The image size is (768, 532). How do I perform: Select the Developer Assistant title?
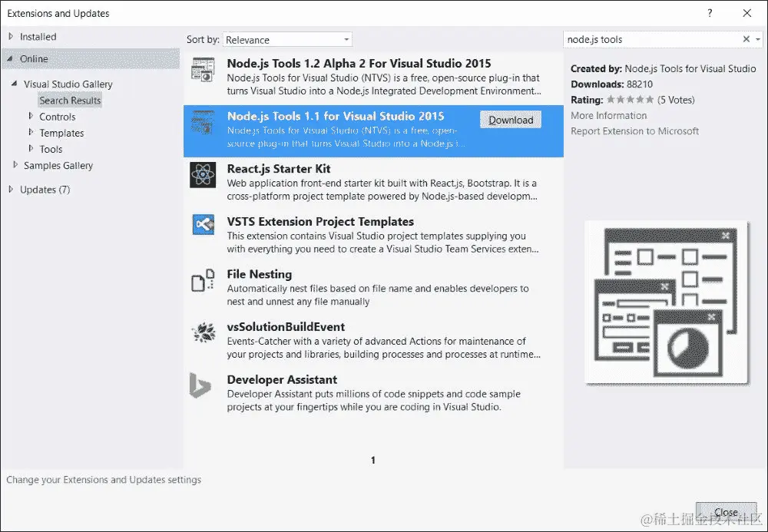[282, 380]
